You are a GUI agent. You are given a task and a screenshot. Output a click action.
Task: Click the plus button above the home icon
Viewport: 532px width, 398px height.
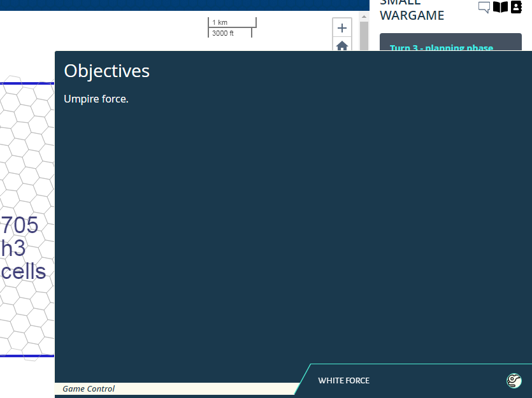pyautogui.click(x=342, y=27)
